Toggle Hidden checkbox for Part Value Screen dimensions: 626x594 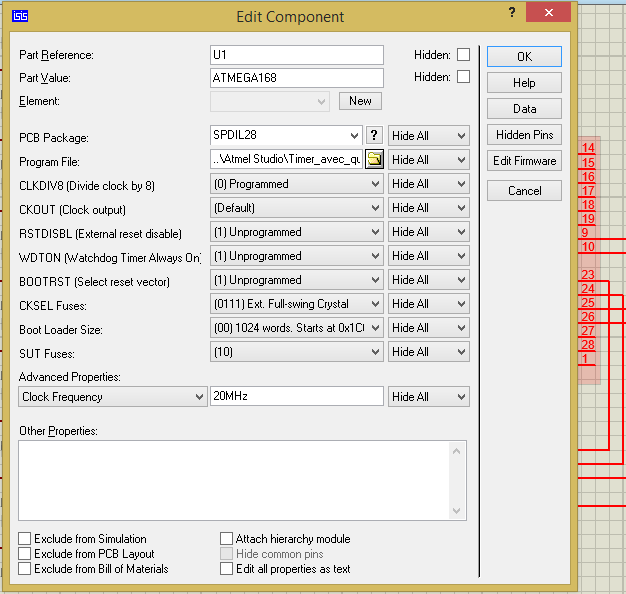pos(463,77)
